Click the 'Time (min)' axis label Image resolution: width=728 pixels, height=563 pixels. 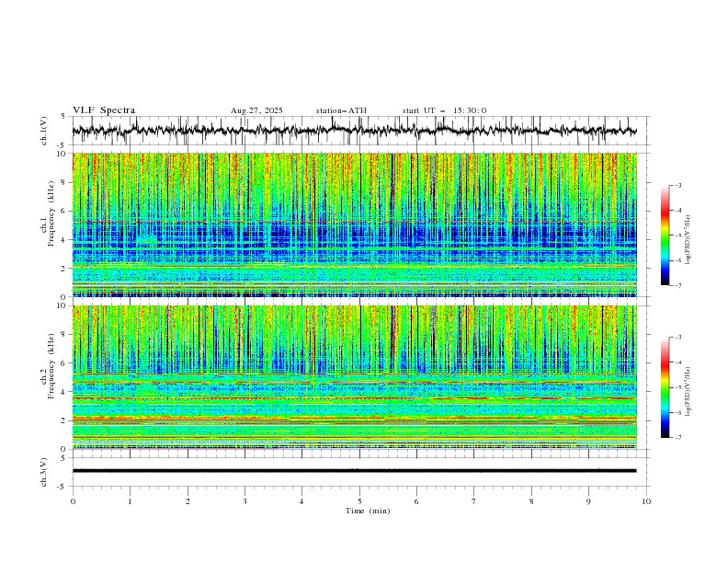[x=368, y=511]
